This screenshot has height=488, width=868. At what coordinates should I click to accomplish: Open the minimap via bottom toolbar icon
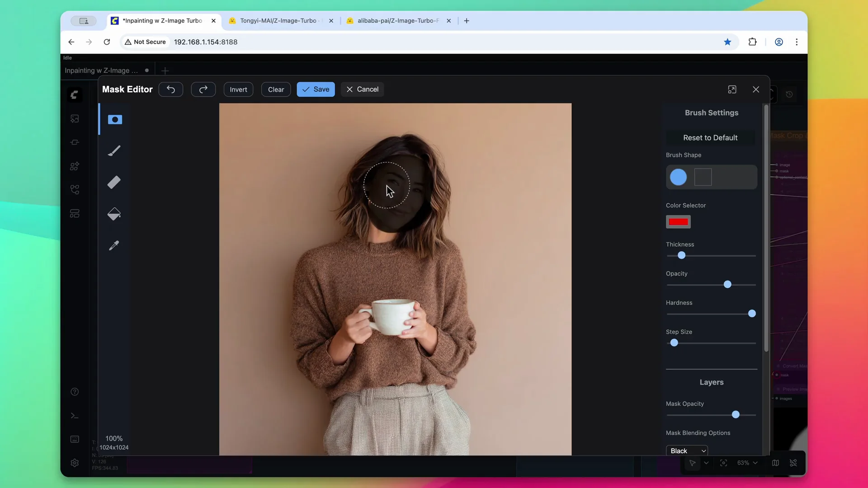775,463
